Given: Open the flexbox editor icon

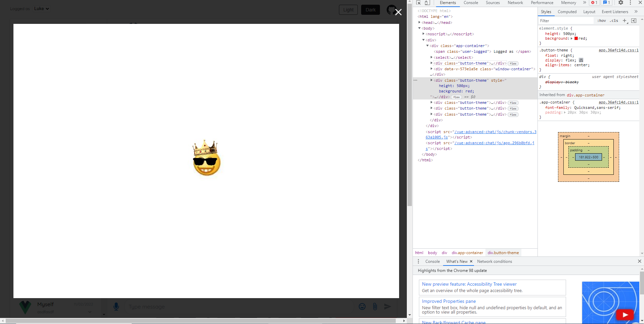Looking at the screenshot, I should pos(581,60).
